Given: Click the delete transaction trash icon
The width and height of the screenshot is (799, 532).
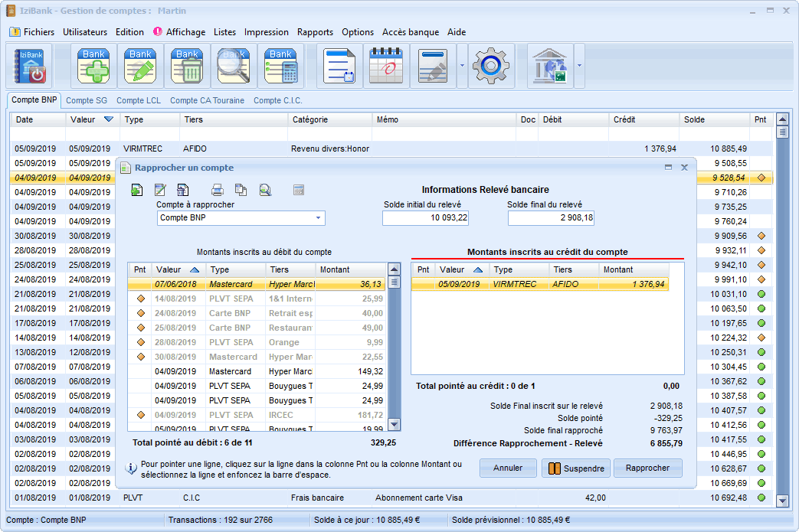Looking at the screenshot, I should pos(187,67).
